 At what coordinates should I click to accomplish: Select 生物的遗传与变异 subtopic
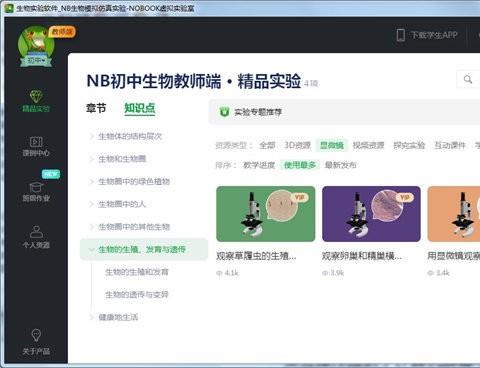click(x=137, y=295)
